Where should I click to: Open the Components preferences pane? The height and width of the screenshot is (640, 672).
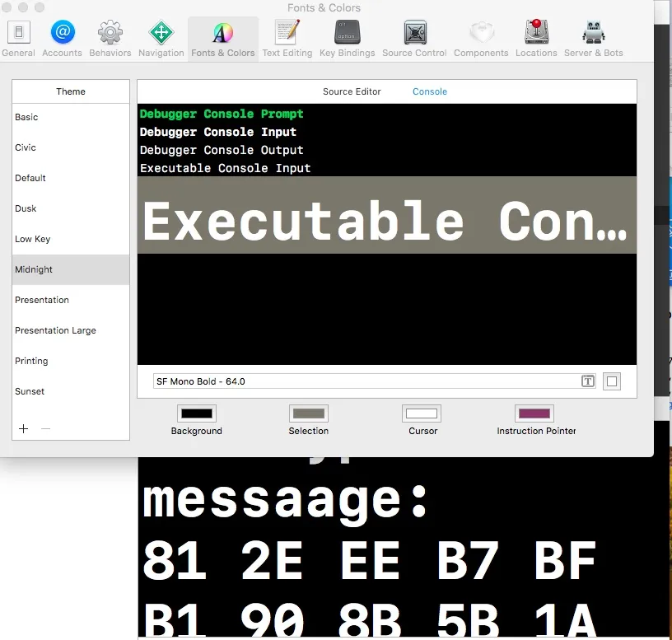click(481, 39)
